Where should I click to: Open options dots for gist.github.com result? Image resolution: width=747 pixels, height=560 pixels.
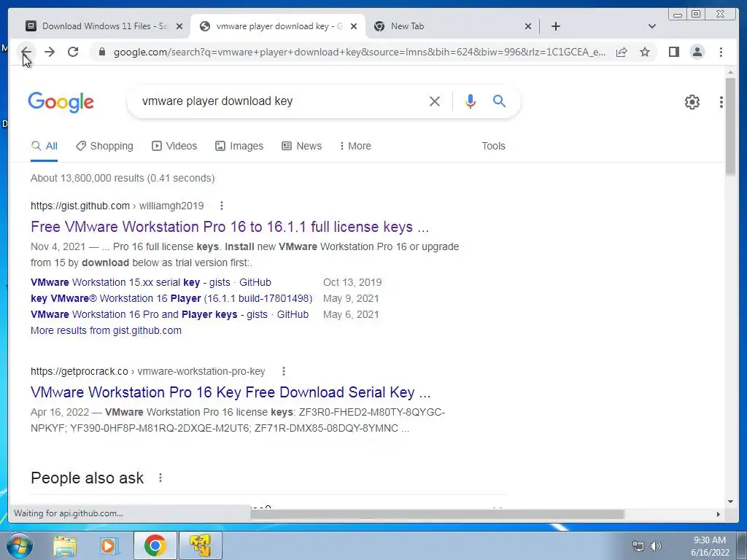(x=222, y=206)
